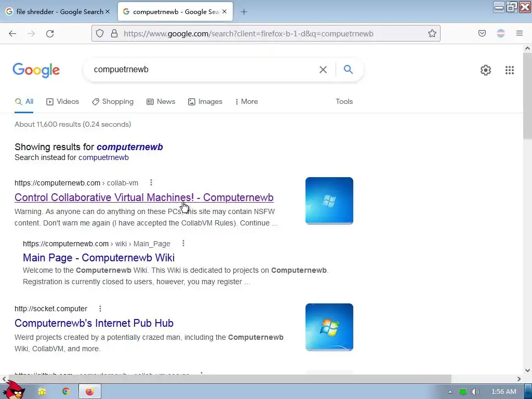Click the Angry Birds start button
This screenshot has height=399, width=532.
pos(14,391)
